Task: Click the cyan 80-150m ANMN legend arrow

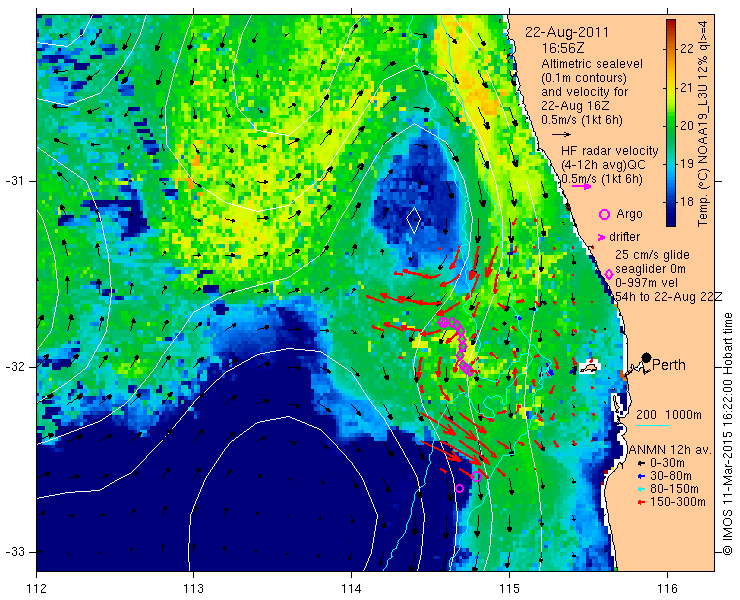Action: pyautogui.click(x=641, y=489)
